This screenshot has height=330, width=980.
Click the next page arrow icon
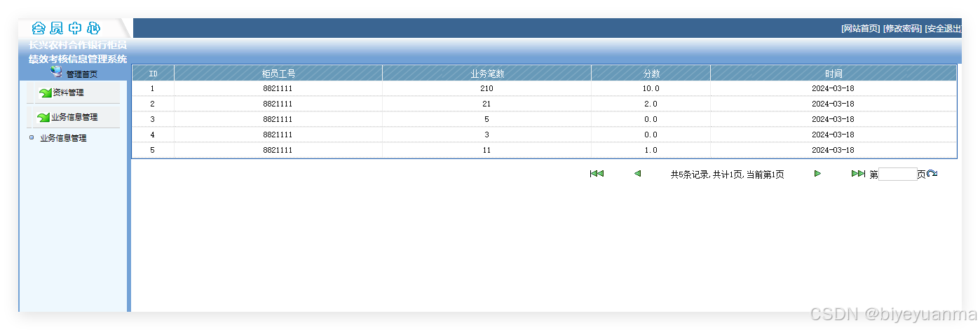tap(817, 174)
